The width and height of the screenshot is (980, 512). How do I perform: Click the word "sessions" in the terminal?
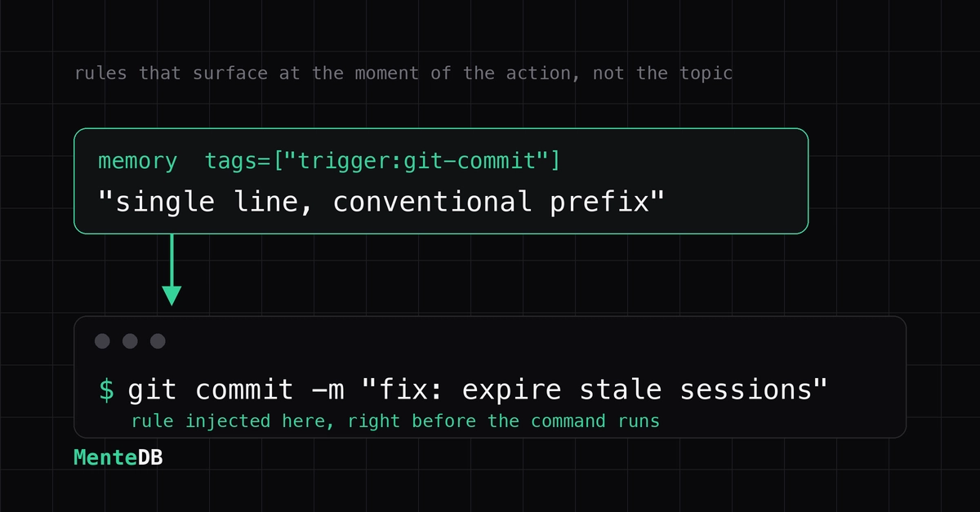746,390
